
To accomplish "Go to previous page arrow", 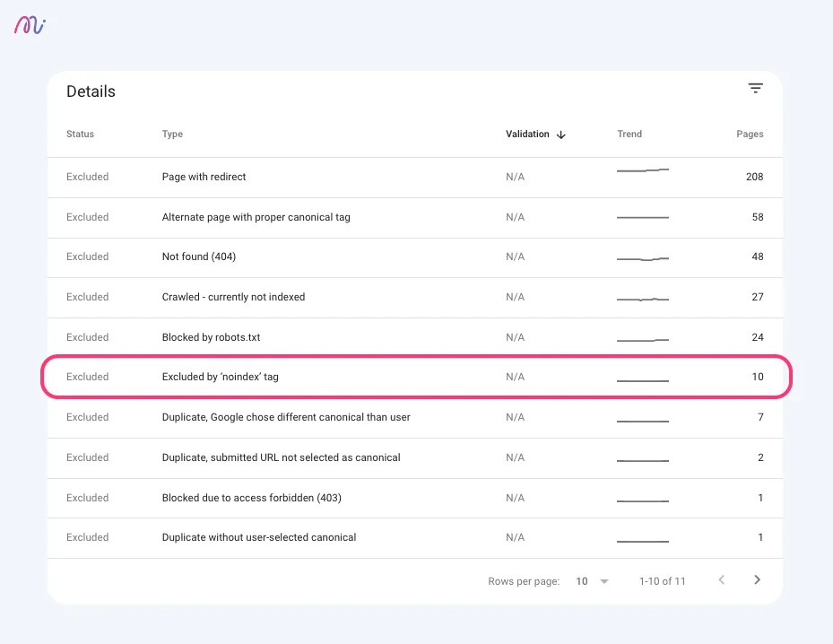I will point(722,579).
